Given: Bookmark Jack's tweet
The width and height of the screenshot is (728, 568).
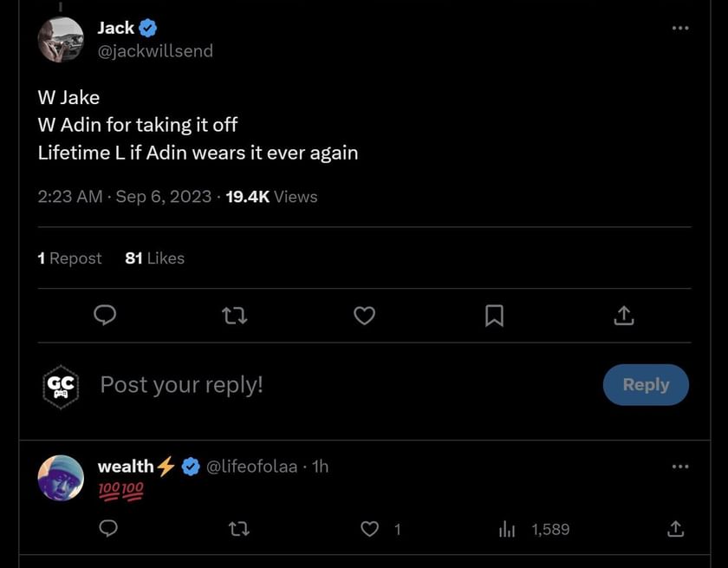Looking at the screenshot, I should 494,317.
